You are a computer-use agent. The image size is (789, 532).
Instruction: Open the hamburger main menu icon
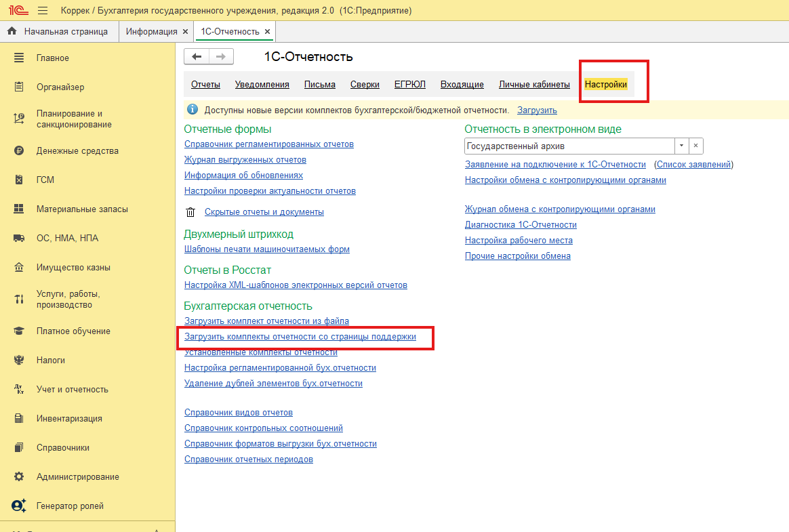43,10
